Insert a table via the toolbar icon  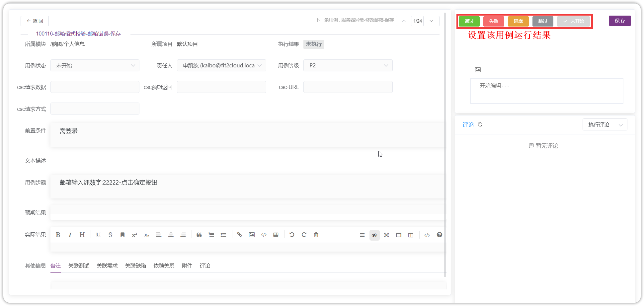point(276,235)
